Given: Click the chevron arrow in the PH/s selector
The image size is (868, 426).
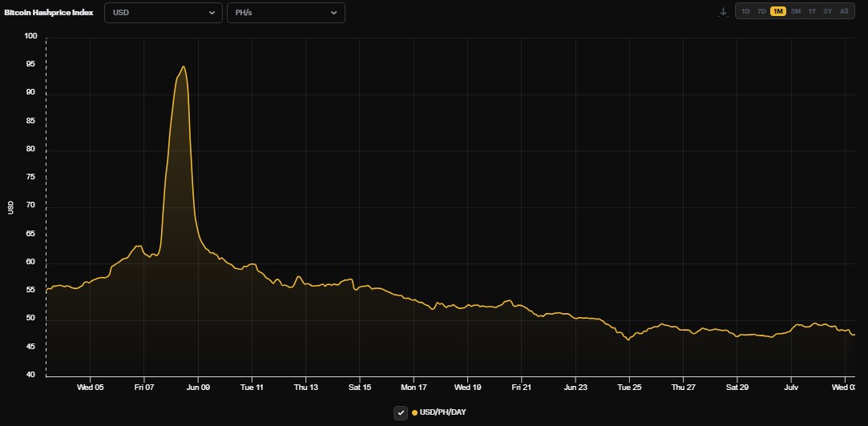Looking at the screenshot, I should pos(334,13).
